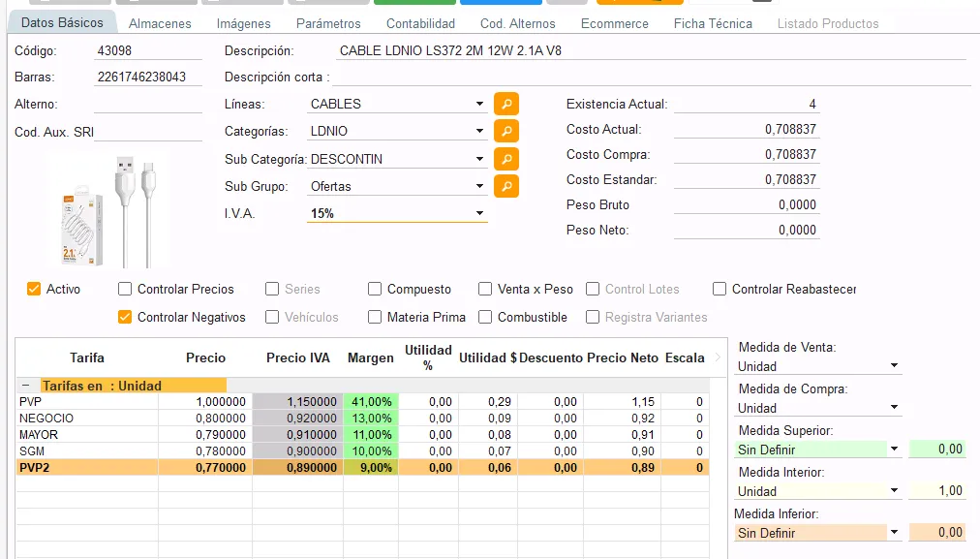The height and width of the screenshot is (559, 980).
Task: Switch to the Almacenes tab
Action: pyautogui.click(x=160, y=23)
